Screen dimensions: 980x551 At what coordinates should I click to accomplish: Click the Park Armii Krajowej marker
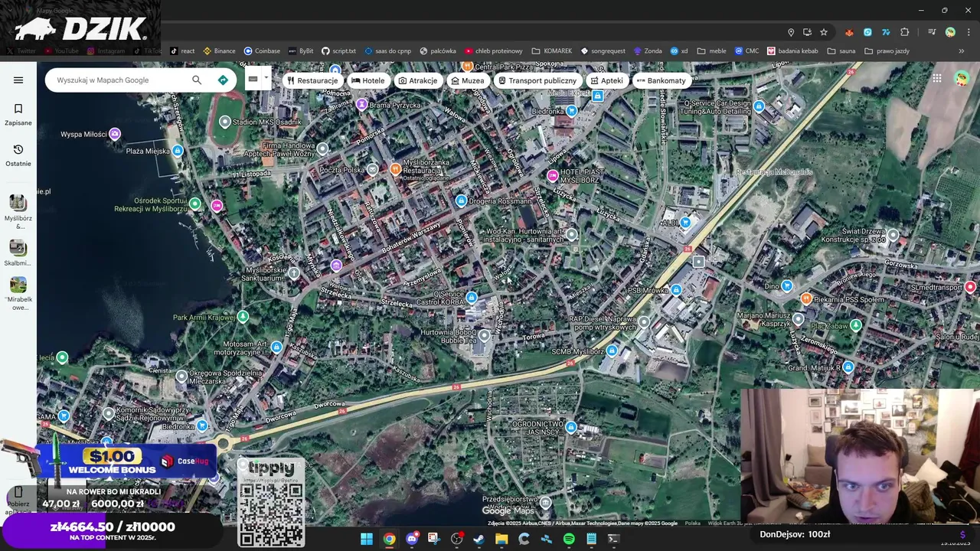[243, 317]
